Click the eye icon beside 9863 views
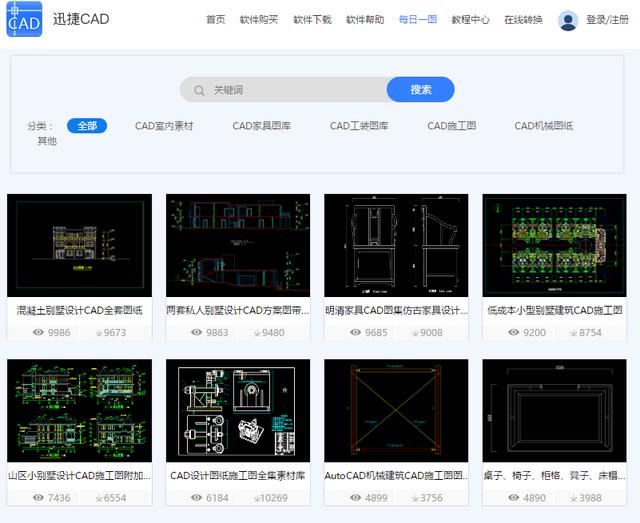The image size is (640, 523). point(197,332)
